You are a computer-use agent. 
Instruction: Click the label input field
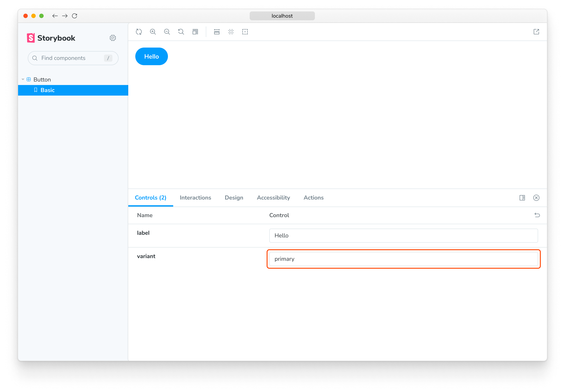pos(403,235)
